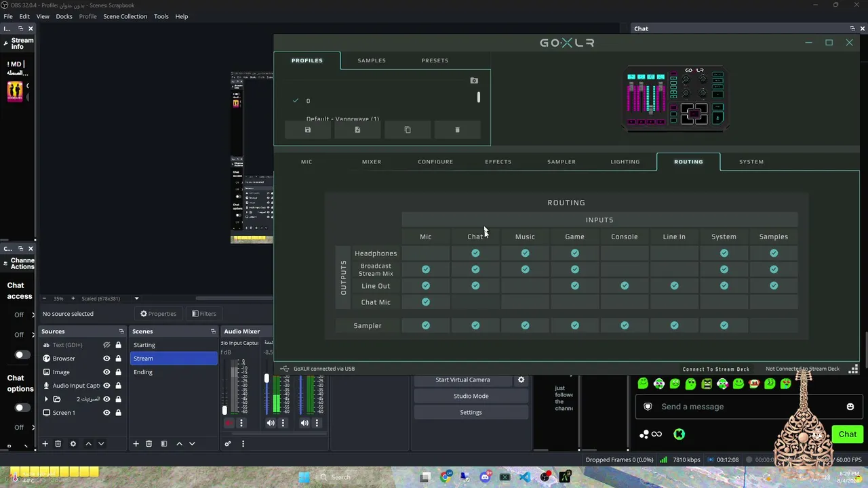This screenshot has width=868, height=488.
Task: Open advanced audio properties gears
Action: [x=228, y=444]
